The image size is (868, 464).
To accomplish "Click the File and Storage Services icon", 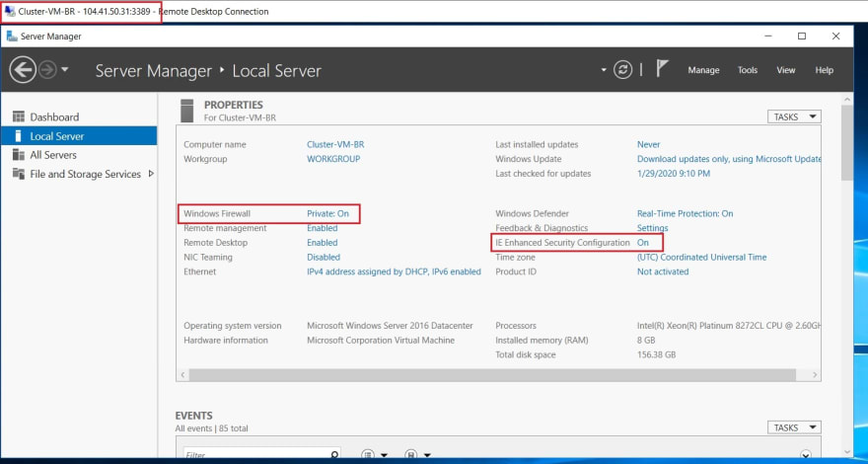I will click(19, 174).
